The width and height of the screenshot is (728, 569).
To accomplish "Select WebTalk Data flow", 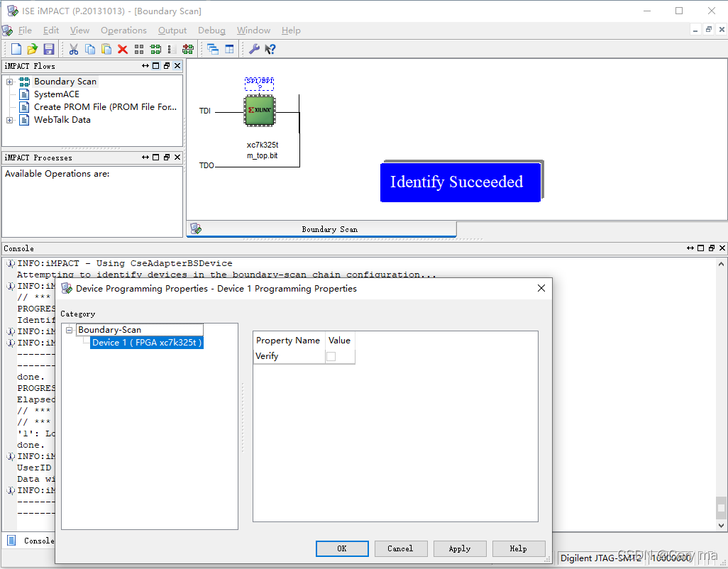I will pos(62,120).
